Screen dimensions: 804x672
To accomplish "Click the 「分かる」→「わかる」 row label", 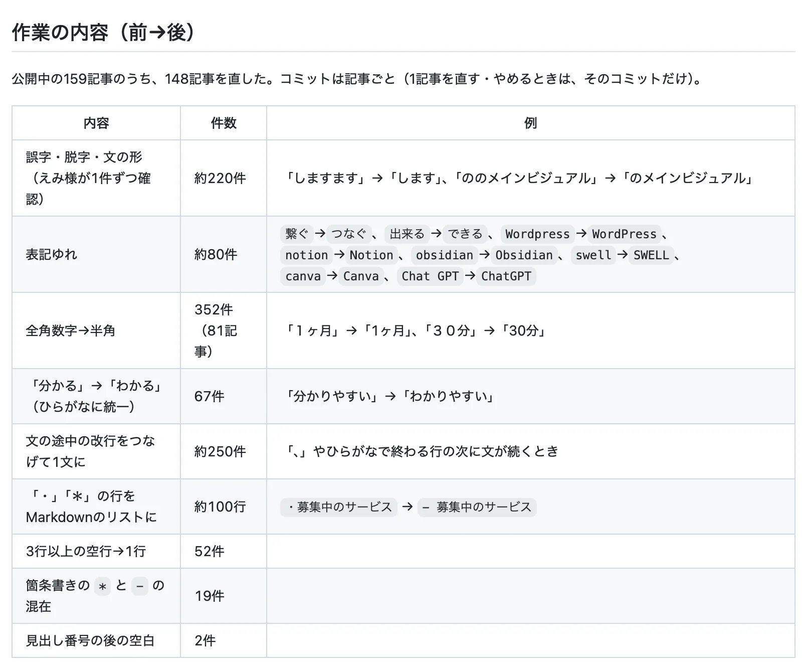I will [x=96, y=396].
